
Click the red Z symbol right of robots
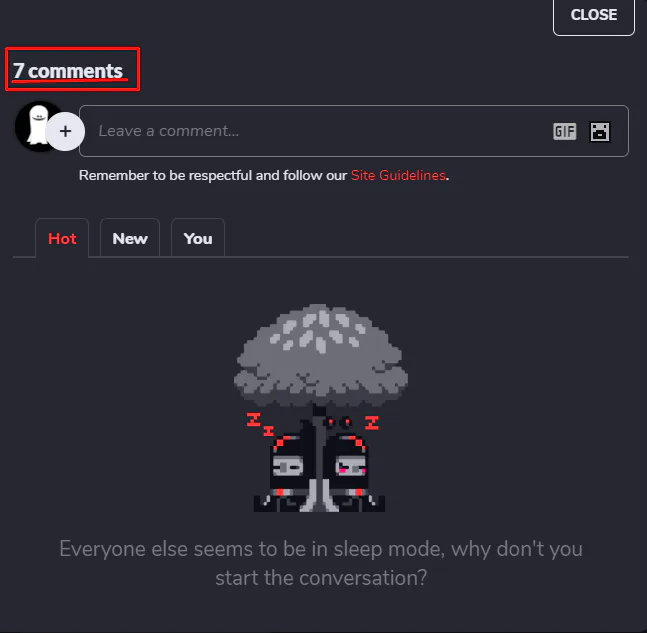(372, 423)
